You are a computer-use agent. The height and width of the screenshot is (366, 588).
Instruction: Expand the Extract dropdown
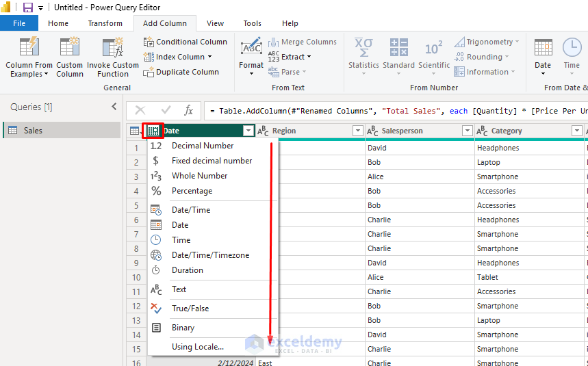pos(309,57)
